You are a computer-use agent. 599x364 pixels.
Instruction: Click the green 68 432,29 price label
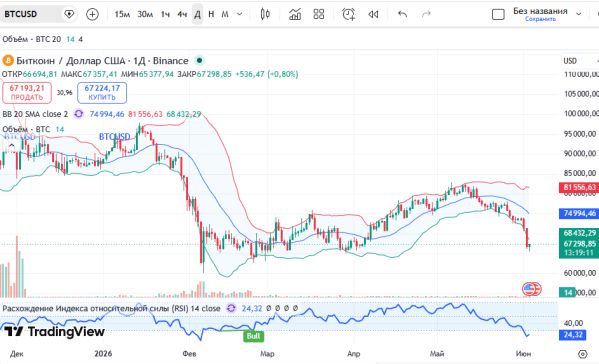tap(579, 233)
